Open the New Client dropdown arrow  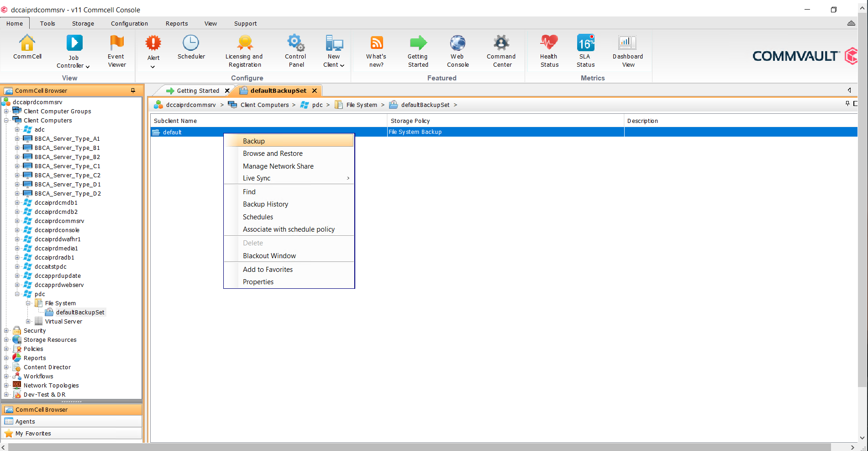pos(342,65)
